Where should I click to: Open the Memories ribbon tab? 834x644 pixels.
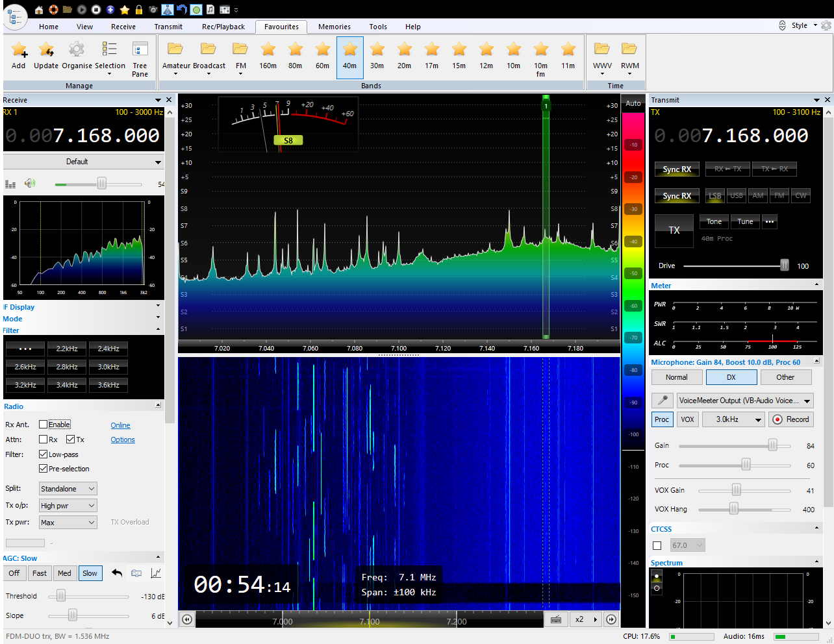tap(334, 27)
